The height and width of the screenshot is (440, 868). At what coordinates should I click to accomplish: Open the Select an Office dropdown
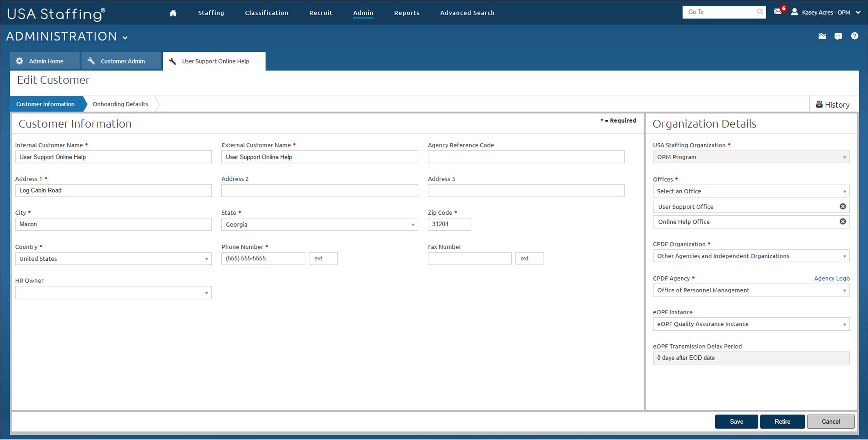point(751,191)
